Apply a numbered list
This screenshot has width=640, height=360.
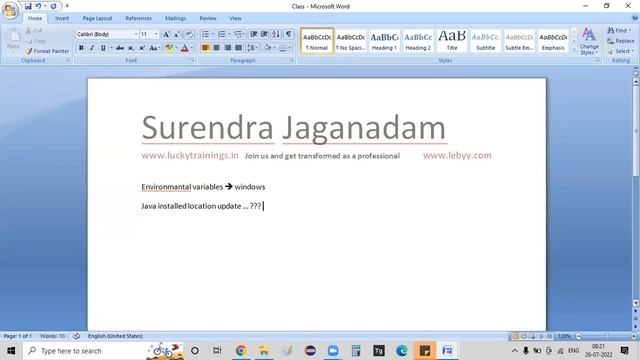pos(221,34)
